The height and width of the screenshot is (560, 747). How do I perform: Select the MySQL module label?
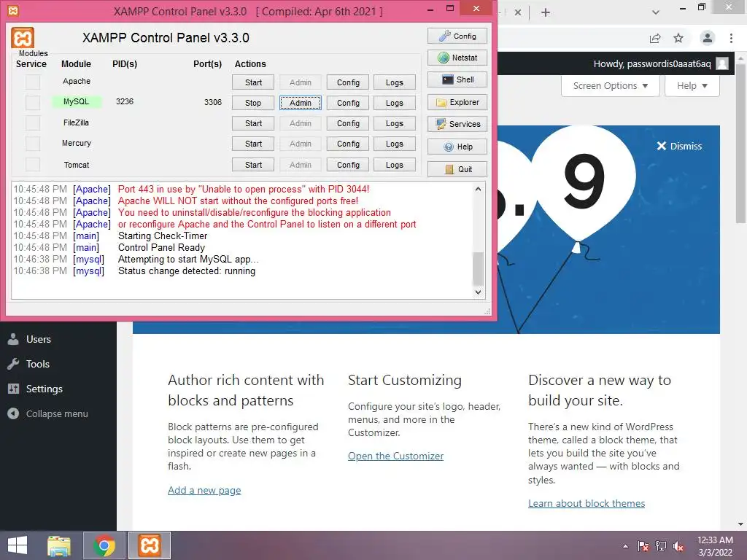tap(76, 101)
